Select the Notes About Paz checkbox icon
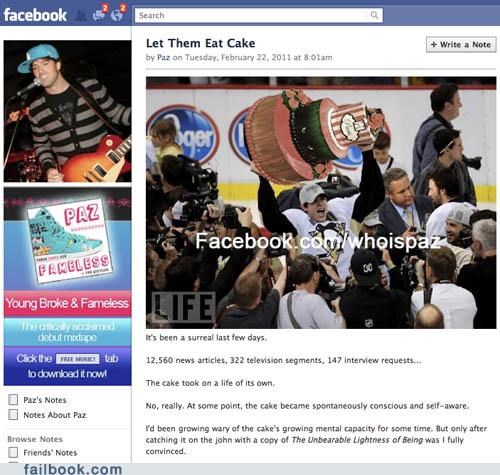The image size is (500, 475). (x=13, y=415)
